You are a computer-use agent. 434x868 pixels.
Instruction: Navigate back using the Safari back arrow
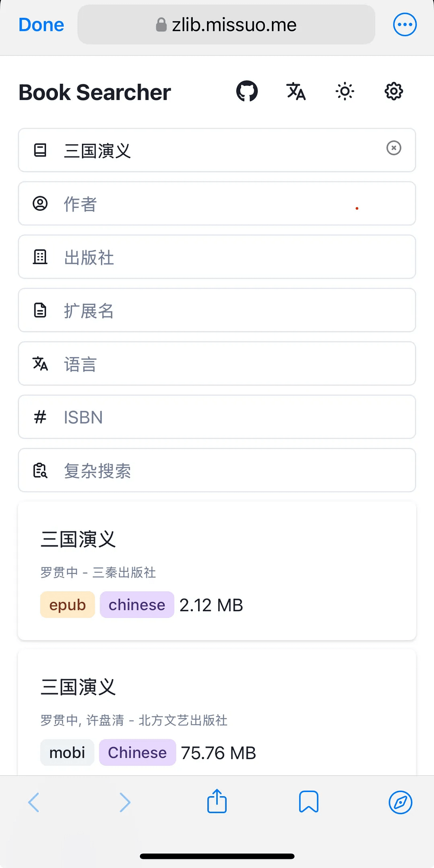[x=33, y=802]
